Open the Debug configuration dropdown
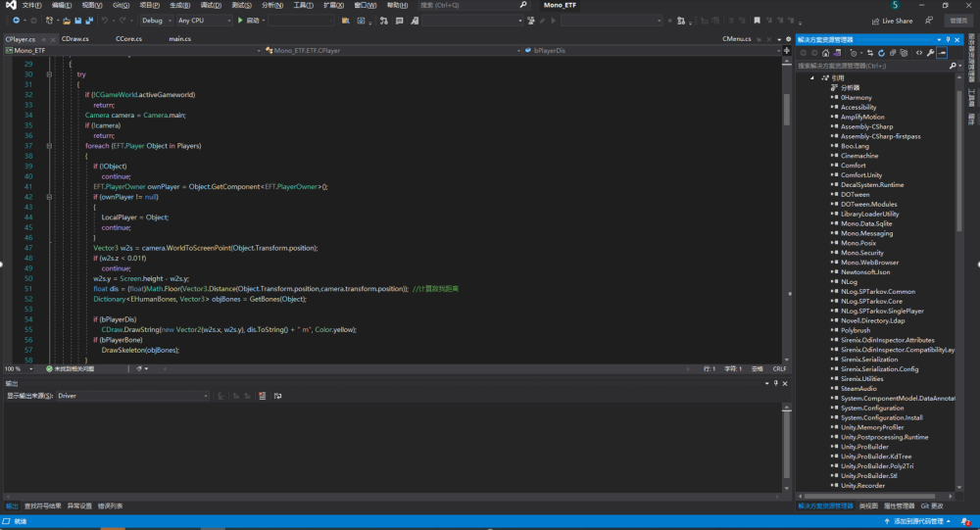980x530 pixels. 157,20
